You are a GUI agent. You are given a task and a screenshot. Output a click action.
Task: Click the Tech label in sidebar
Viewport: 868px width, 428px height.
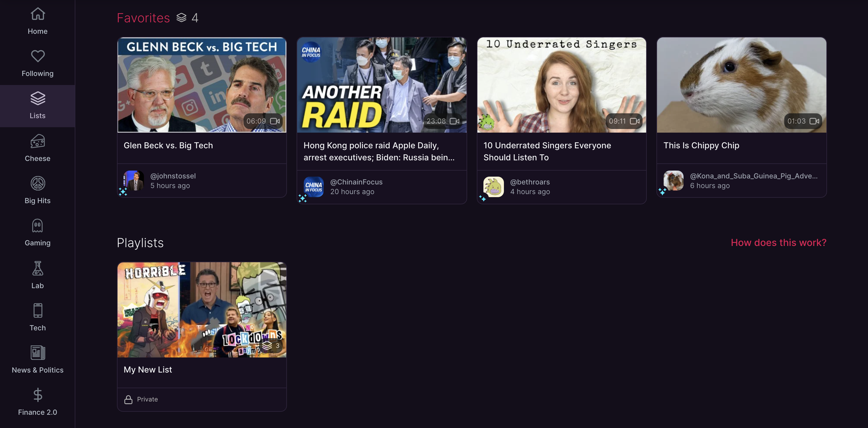37,328
